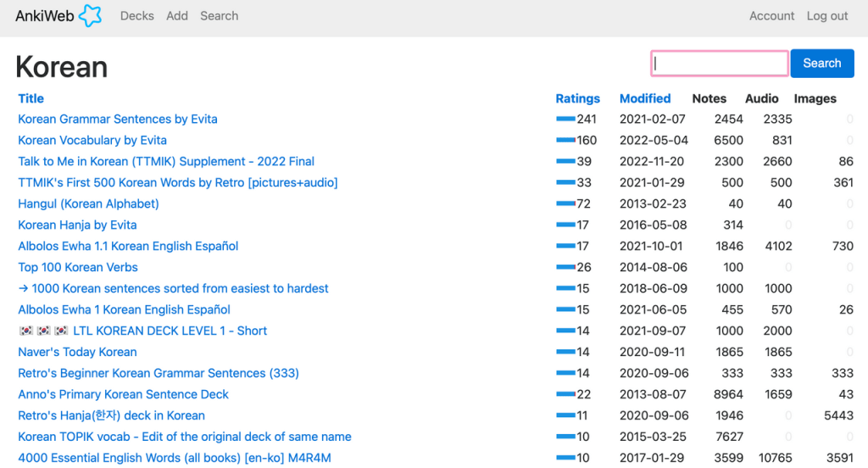Open TTMIK's First 500 Korean Words deck
This screenshot has width=868, height=468.
pyautogui.click(x=178, y=182)
